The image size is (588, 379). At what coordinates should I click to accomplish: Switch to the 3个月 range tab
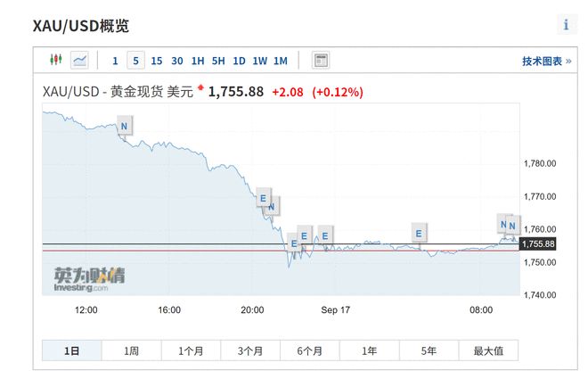(250, 351)
